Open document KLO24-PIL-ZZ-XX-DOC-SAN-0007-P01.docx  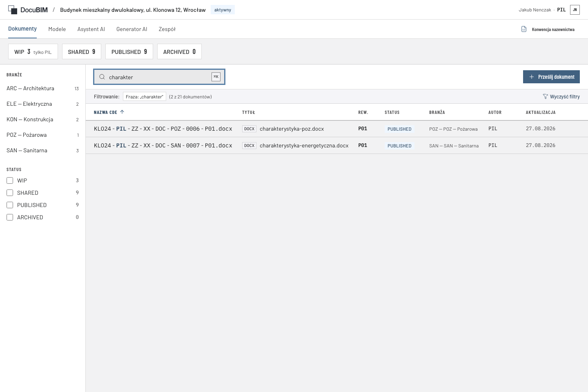[163, 145]
